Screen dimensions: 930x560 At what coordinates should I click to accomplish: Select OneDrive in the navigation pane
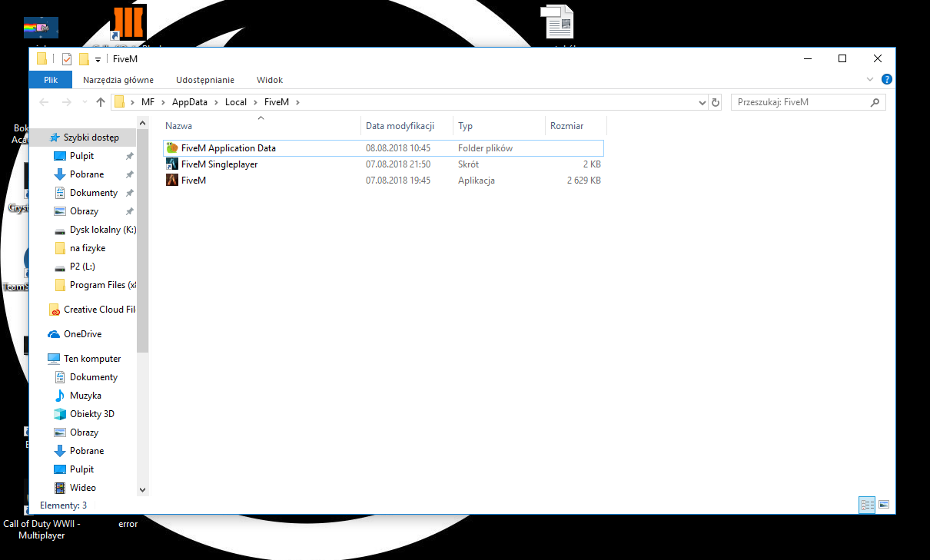[x=82, y=334]
